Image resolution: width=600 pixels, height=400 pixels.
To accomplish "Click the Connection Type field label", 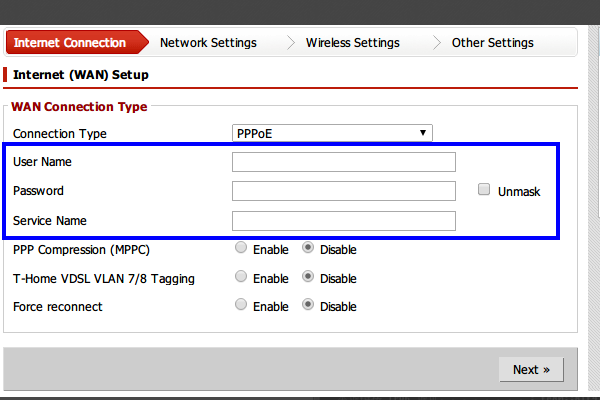I will pyautogui.click(x=59, y=134).
